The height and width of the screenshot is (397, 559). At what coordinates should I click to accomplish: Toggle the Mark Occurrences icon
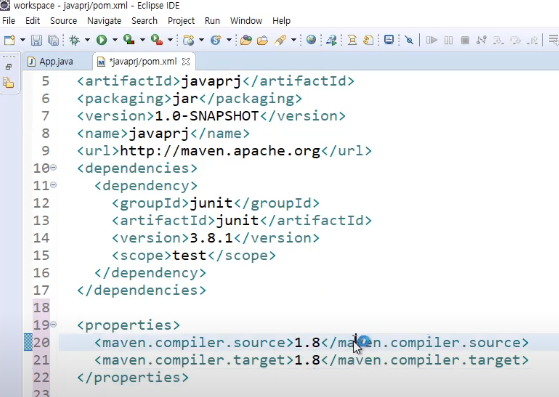352,40
